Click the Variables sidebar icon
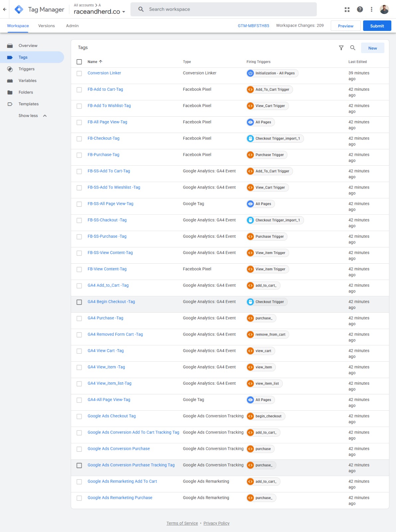 click(10, 80)
